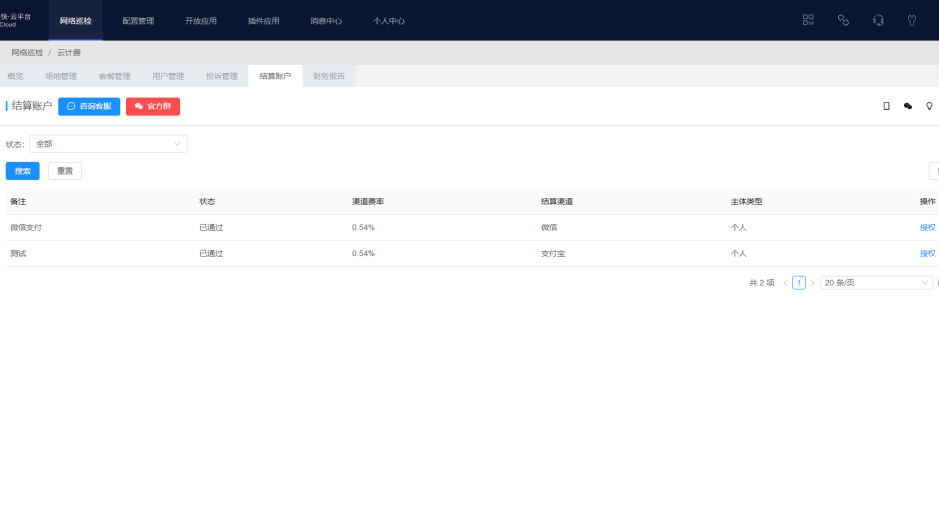Go to next page arrow in pagination

[x=813, y=283]
